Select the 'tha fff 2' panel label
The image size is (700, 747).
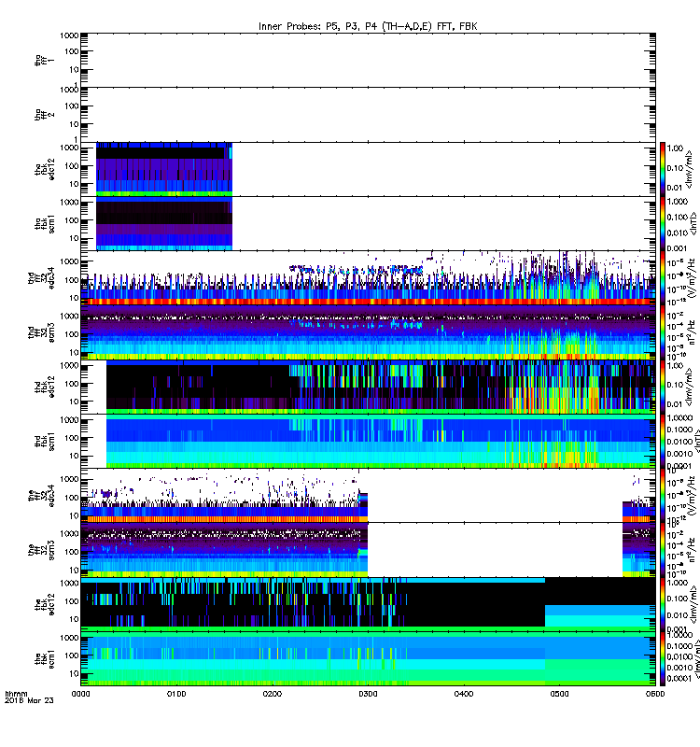(44, 114)
